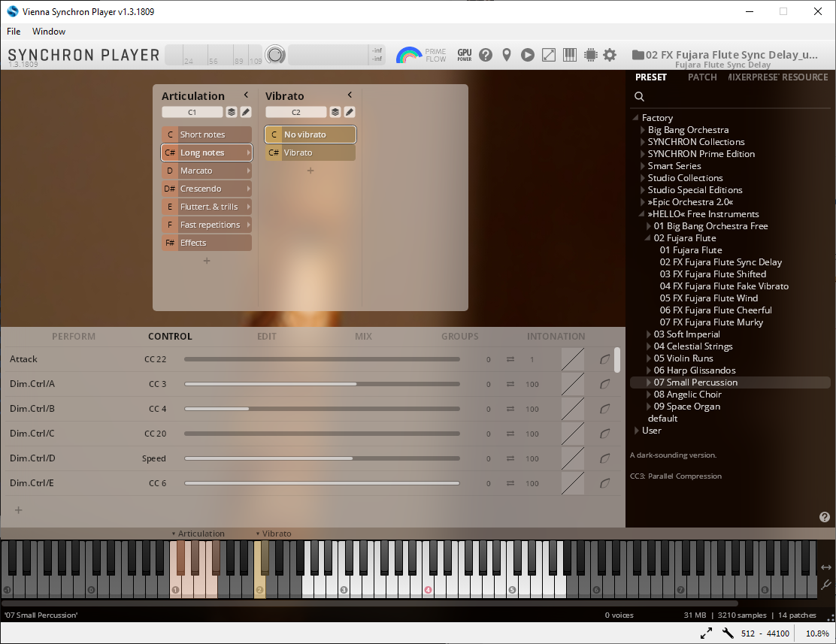Click the Dim.Ctrl/A CC 3 slider
Image resolution: width=836 pixels, height=644 pixels.
point(322,384)
